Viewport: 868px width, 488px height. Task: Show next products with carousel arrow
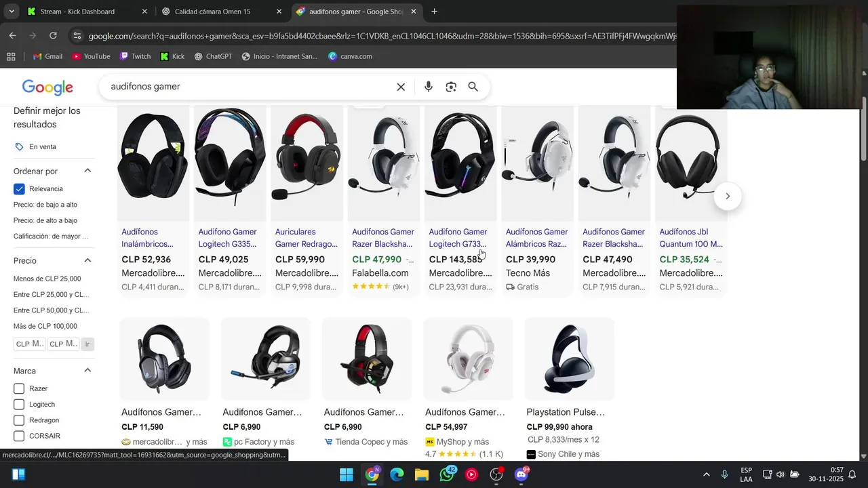pos(727,196)
